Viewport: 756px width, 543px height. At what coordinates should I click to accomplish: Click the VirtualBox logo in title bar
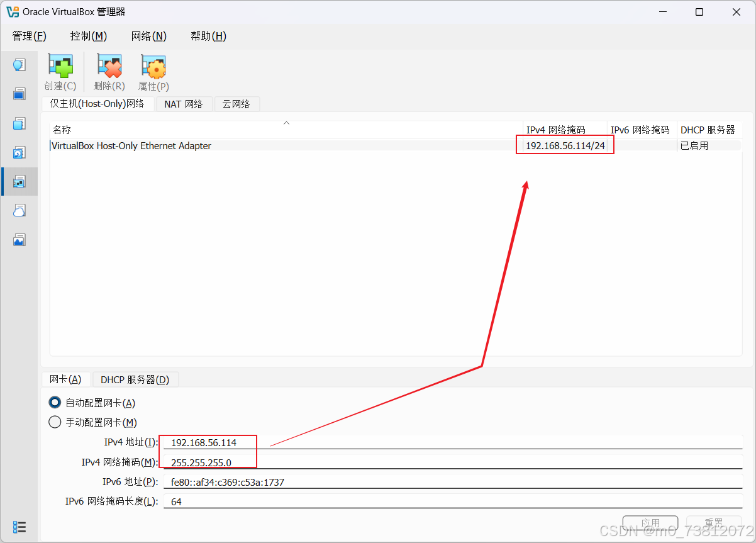(13, 12)
